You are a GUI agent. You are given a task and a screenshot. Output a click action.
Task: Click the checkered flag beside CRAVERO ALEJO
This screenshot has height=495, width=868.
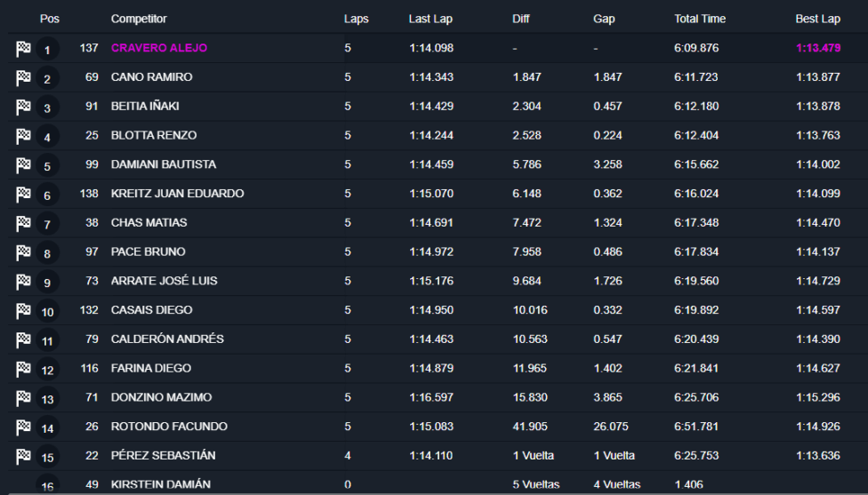(x=23, y=49)
